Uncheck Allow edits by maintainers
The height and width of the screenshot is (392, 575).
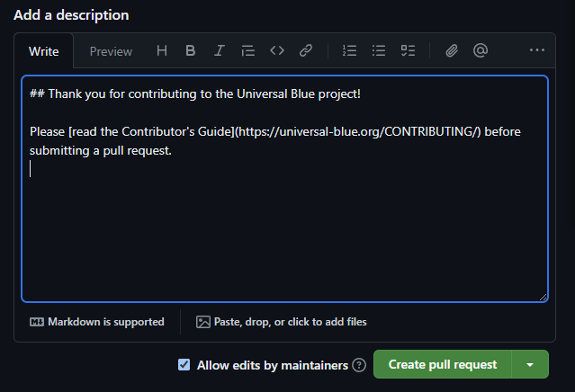(184, 365)
